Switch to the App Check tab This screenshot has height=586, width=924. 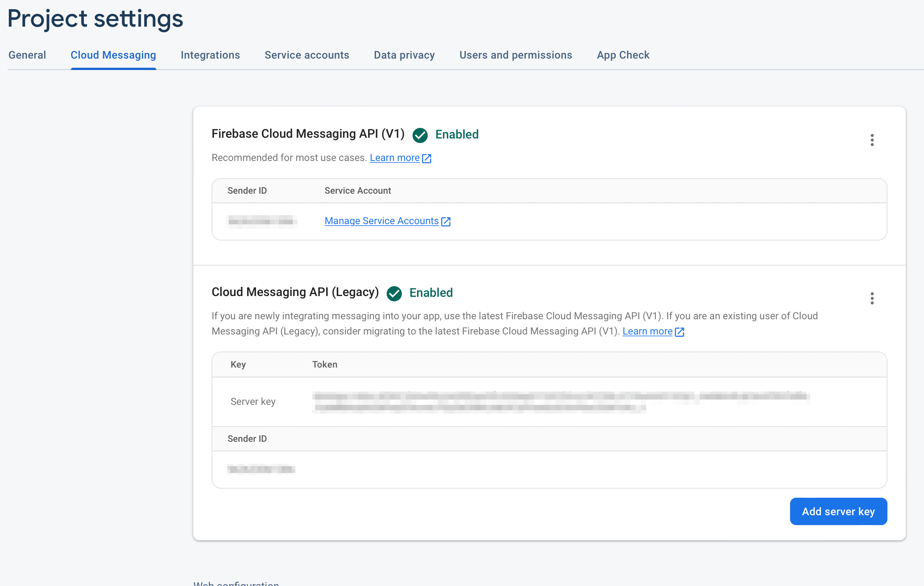623,55
